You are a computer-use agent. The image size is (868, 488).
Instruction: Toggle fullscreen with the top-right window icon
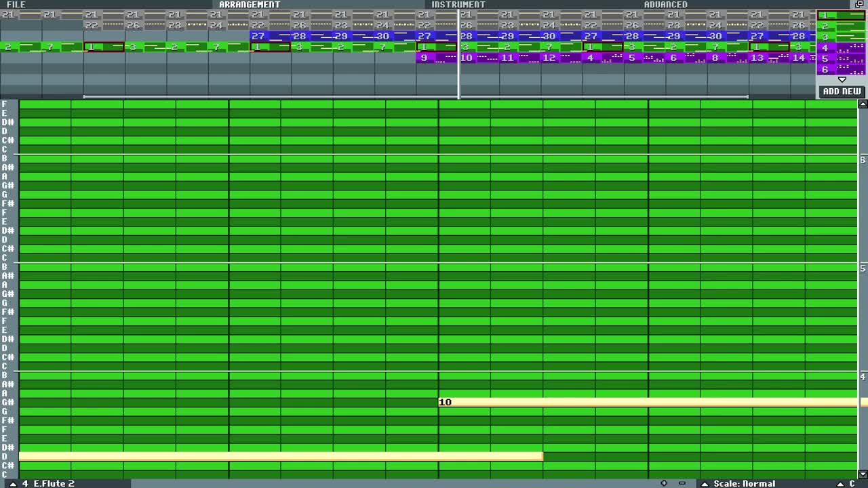click(x=860, y=4)
